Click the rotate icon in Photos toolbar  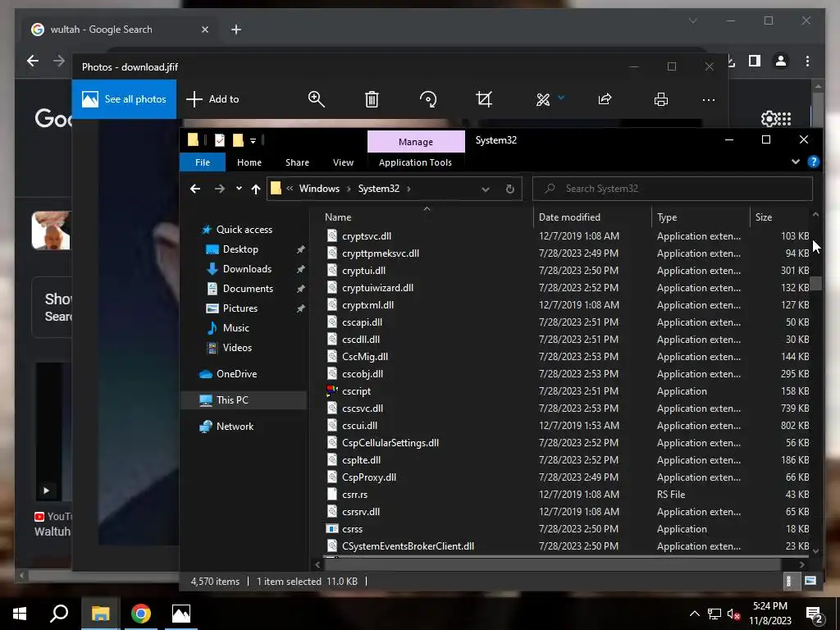pyautogui.click(x=428, y=99)
